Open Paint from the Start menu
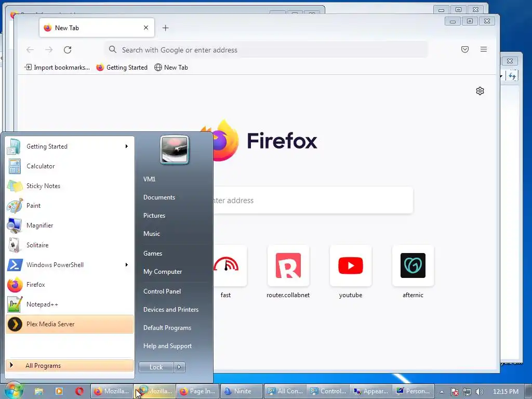Screen dimensions: 532x399 (70, 206)
